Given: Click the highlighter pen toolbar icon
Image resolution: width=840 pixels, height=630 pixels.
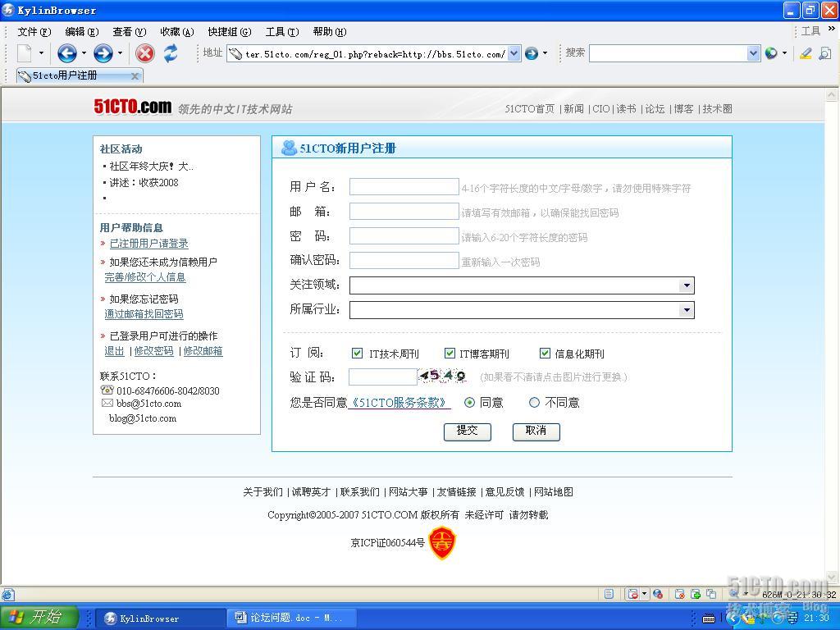Looking at the screenshot, I should (x=806, y=53).
